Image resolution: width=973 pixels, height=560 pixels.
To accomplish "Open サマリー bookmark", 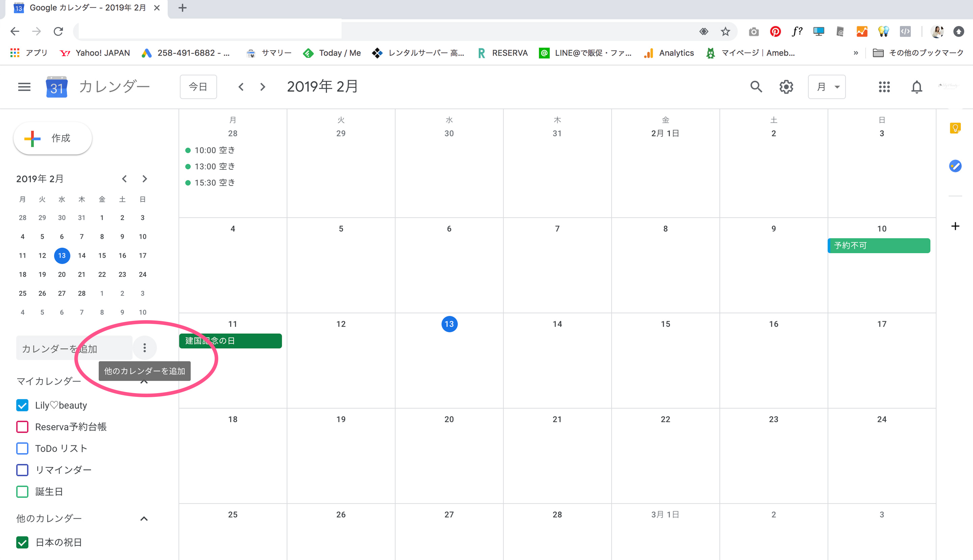I will [269, 53].
